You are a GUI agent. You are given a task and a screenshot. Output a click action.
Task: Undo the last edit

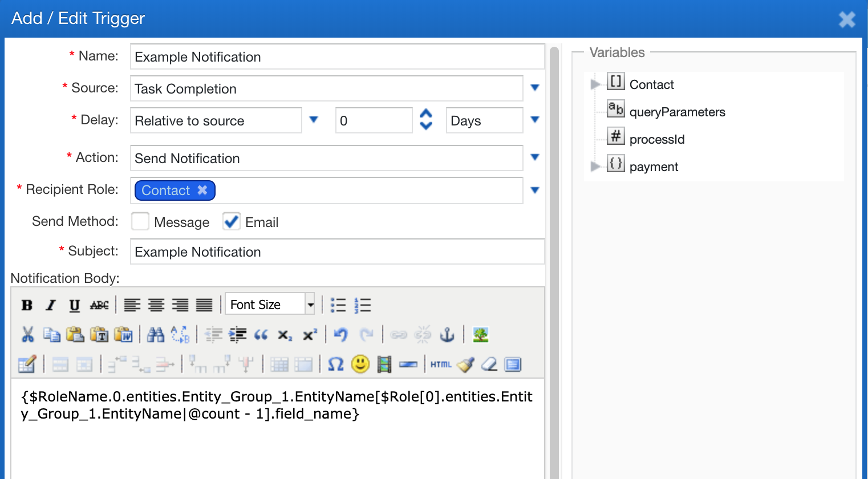pyautogui.click(x=340, y=335)
